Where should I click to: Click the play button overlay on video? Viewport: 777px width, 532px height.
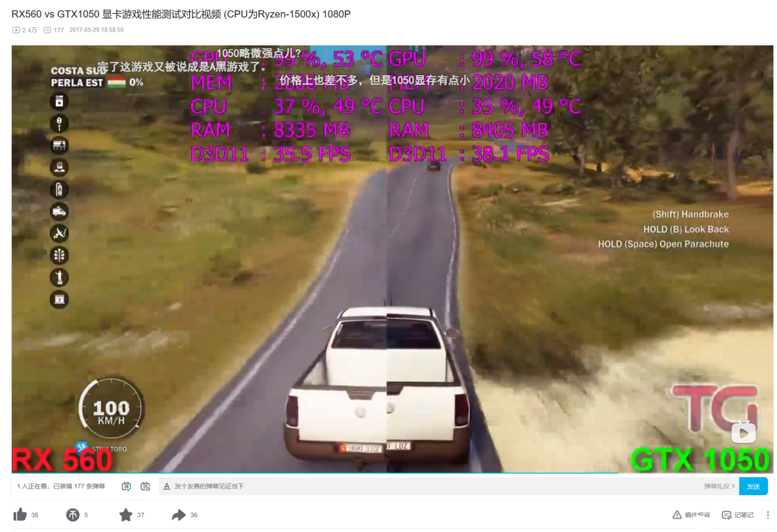pyautogui.click(x=743, y=432)
